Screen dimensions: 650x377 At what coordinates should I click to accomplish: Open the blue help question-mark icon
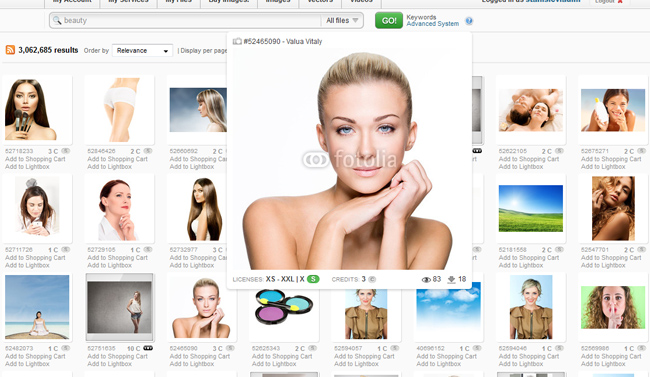point(469,21)
